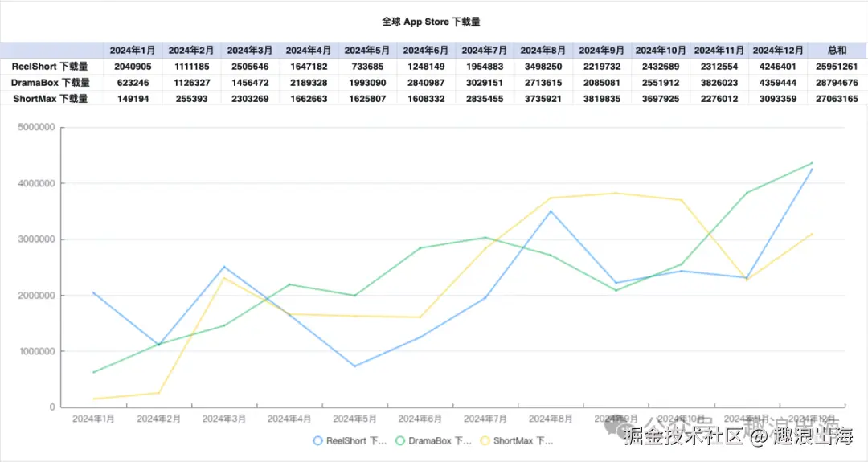The height and width of the screenshot is (462, 868).
Task: Click the 2024年5月 x-axis label below chart
Action: [355, 419]
